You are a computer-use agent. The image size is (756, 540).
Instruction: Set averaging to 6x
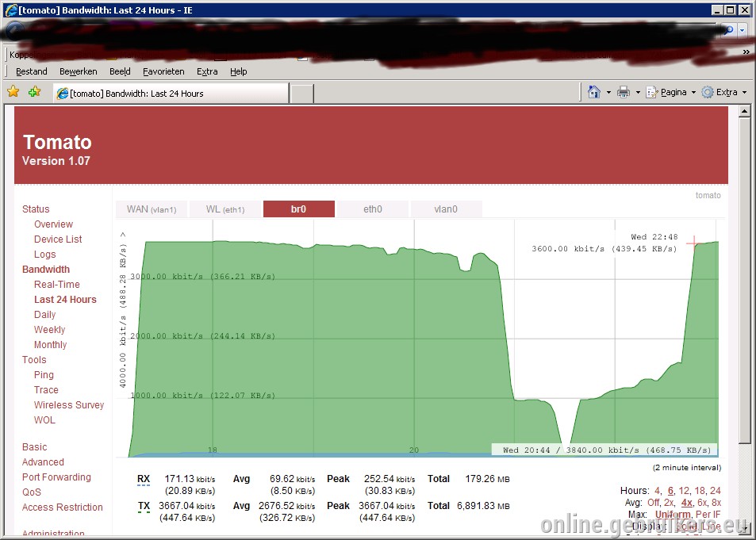pyautogui.click(x=702, y=503)
